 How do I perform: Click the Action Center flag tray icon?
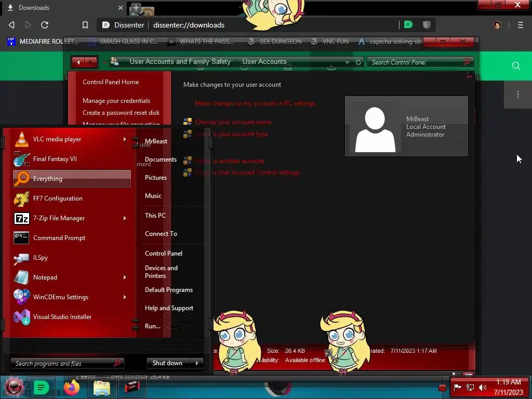(457, 387)
